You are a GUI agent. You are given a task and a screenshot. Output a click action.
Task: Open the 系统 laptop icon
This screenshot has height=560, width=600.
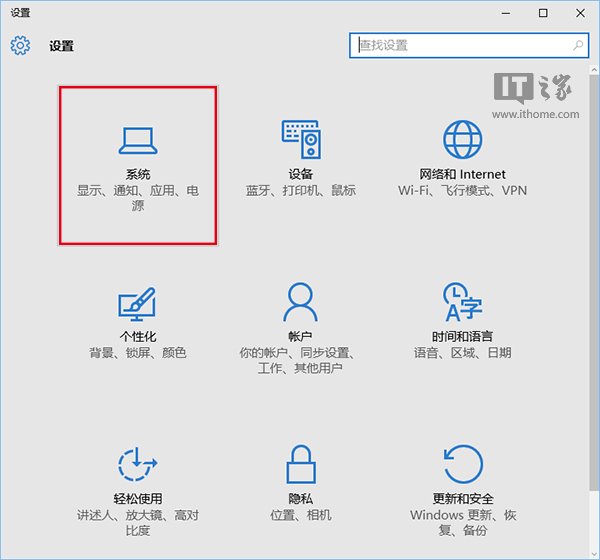pyautogui.click(x=138, y=139)
